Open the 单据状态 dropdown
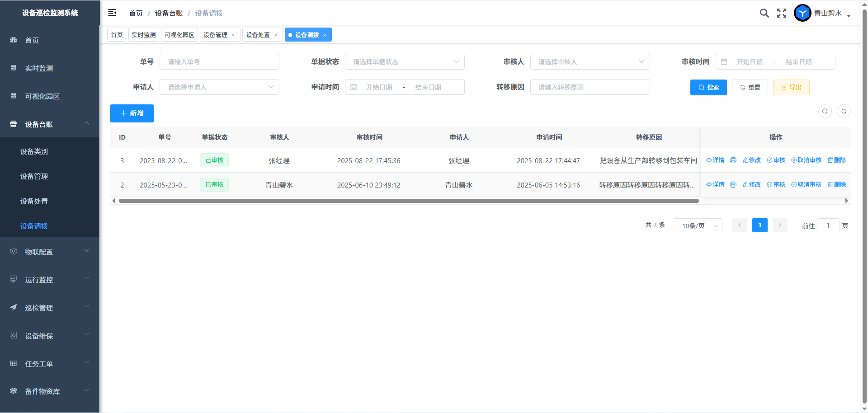868x413 pixels. (x=405, y=62)
